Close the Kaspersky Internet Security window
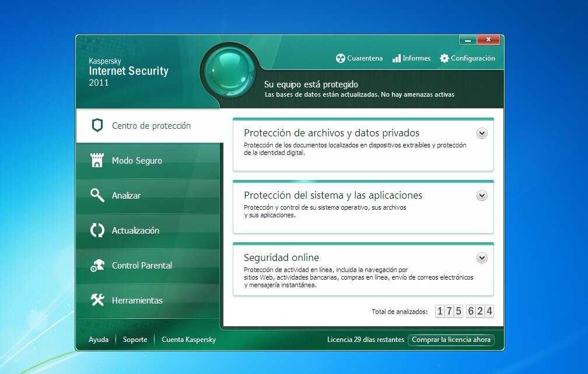588x374 pixels. click(488, 40)
